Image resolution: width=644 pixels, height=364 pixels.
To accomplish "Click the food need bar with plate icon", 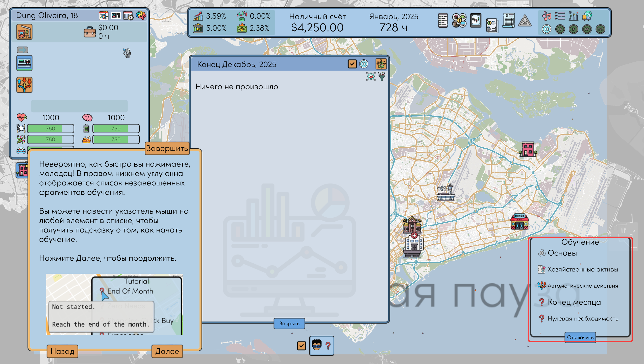I will [51, 129].
